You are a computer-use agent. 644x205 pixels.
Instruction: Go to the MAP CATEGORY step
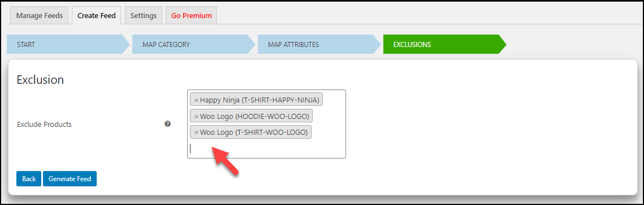[193, 45]
